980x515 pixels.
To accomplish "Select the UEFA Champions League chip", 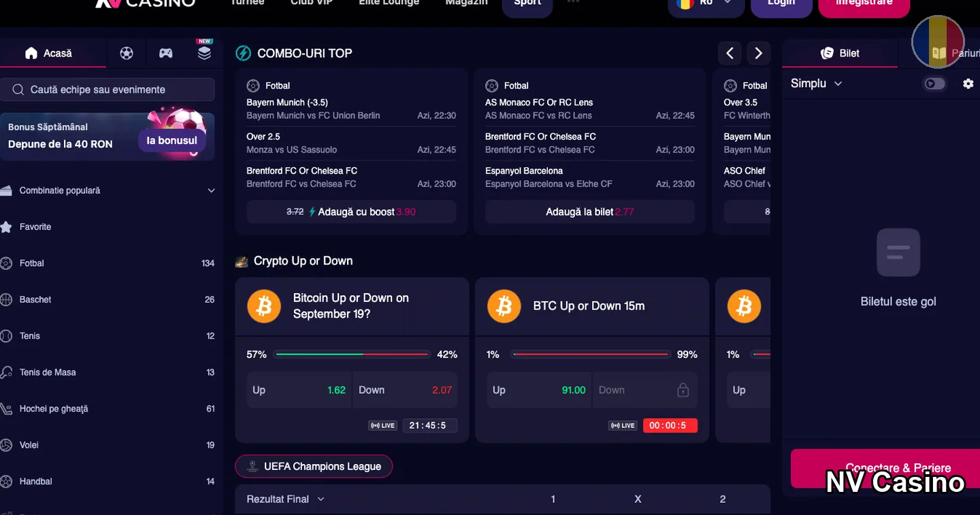I will point(314,466).
